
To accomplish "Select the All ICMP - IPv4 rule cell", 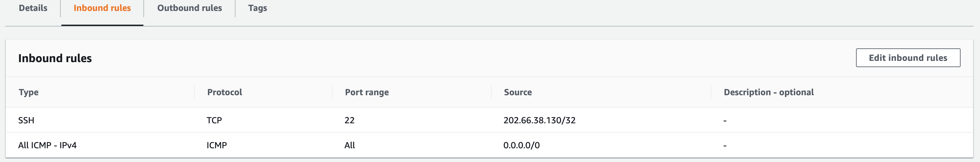I will [x=47, y=145].
